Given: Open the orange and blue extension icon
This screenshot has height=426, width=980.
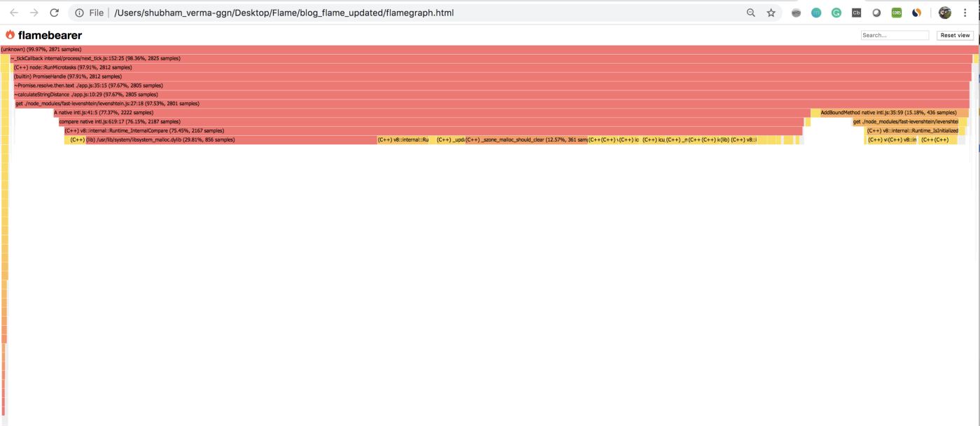Looking at the screenshot, I should 916,13.
